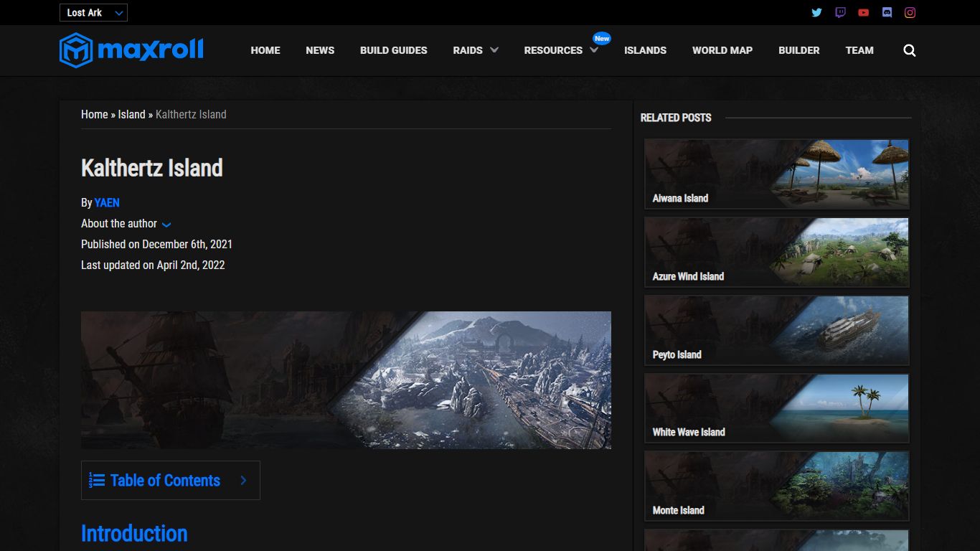Click the maxroll logo
The image size is (980, 551).
(x=131, y=50)
